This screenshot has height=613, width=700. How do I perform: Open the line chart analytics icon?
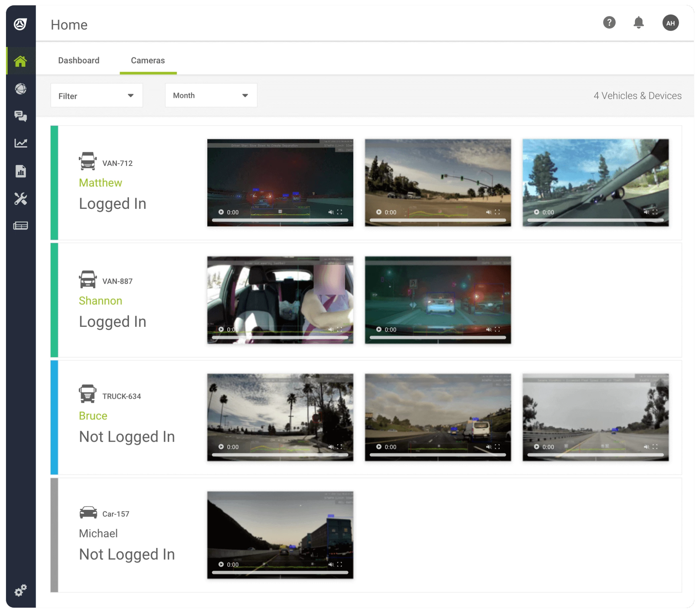click(x=21, y=143)
